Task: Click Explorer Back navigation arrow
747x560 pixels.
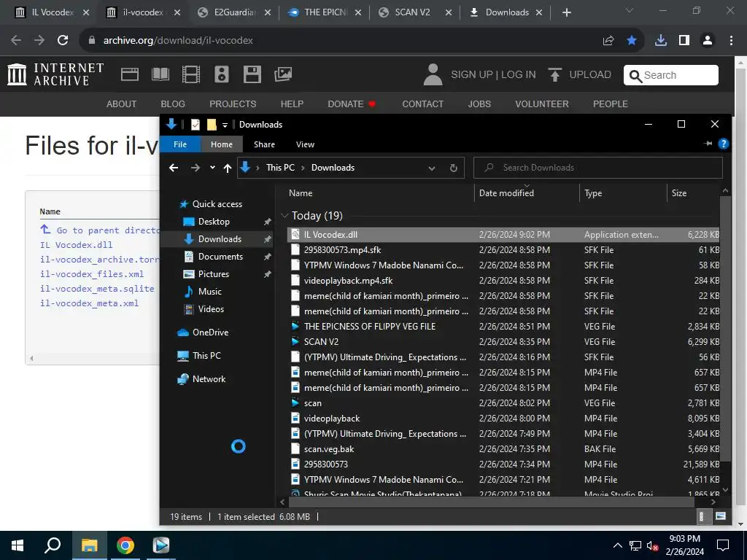Action: [174, 168]
